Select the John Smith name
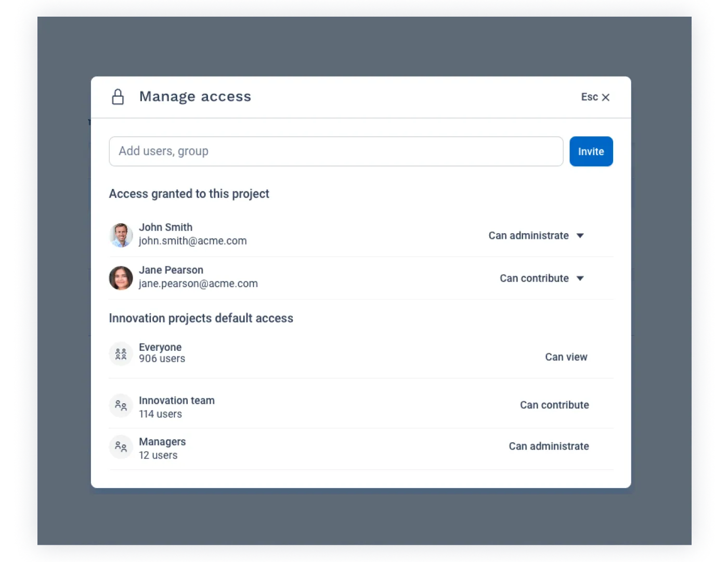The height and width of the screenshot is (562, 728). tap(165, 227)
